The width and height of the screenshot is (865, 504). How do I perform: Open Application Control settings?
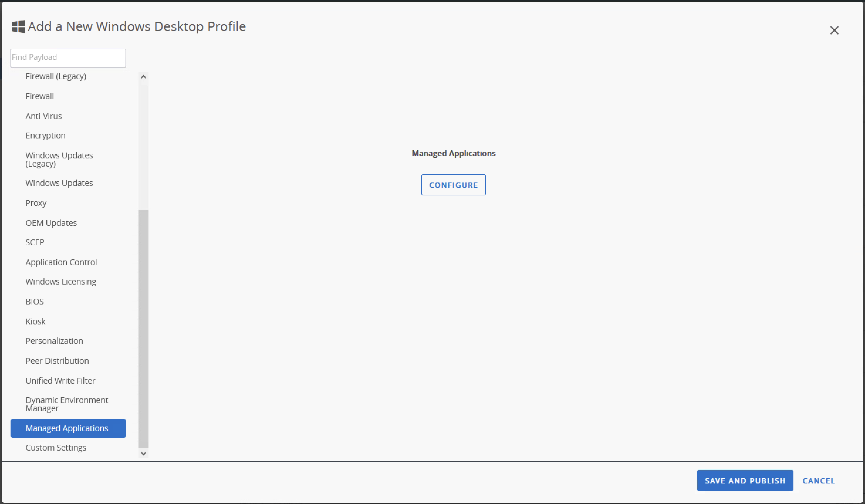pos(61,262)
